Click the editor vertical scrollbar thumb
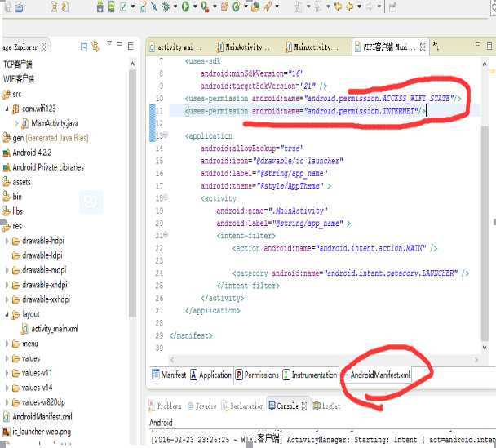Image resolution: width=496 pixels, height=448 pixels. tap(485, 233)
